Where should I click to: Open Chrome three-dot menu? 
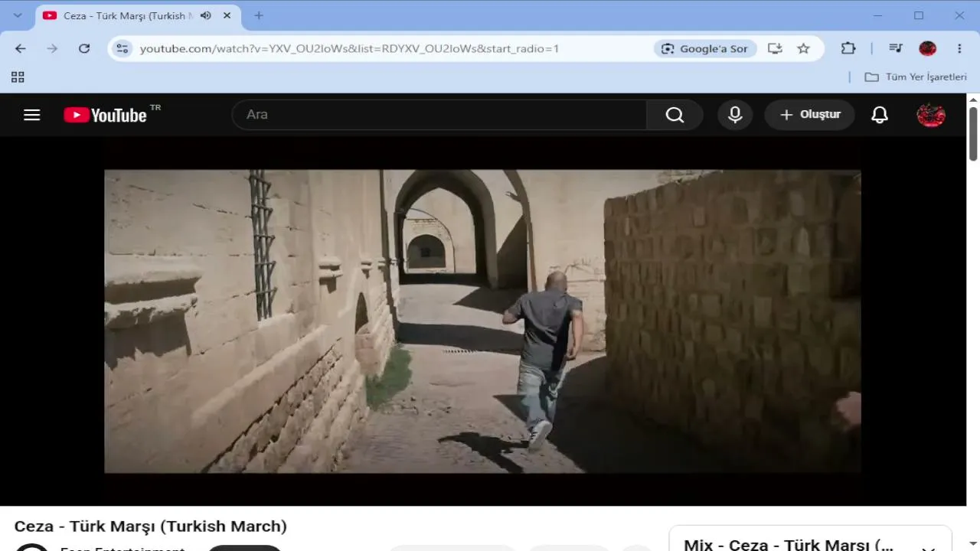pyautogui.click(x=959, y=48)
